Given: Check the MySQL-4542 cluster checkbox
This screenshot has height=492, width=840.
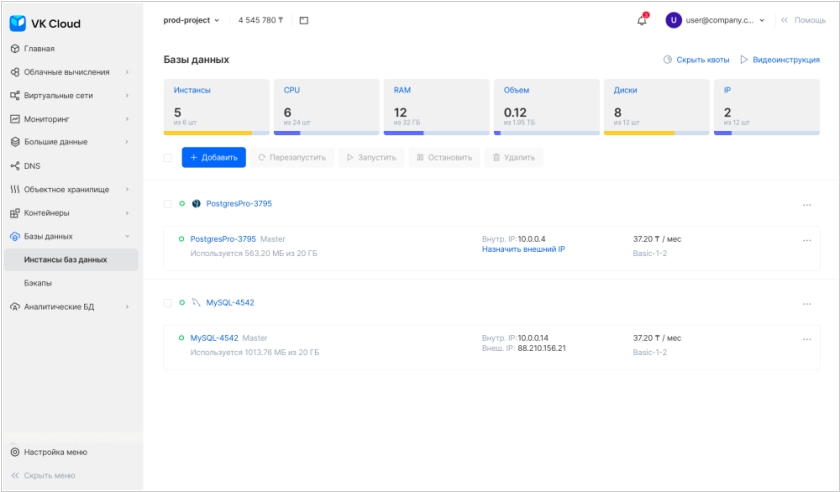Looking at the screenshot, I should tap(168, 302).
